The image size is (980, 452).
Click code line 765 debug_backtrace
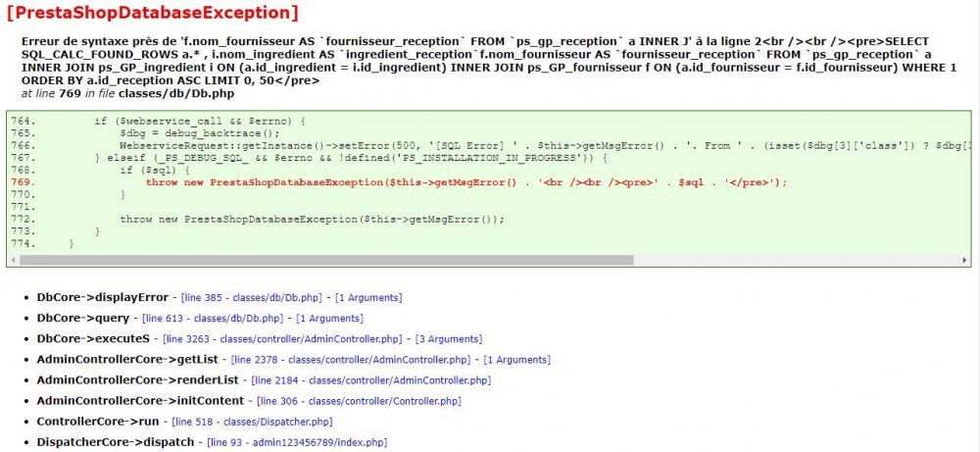pos(200,133)
